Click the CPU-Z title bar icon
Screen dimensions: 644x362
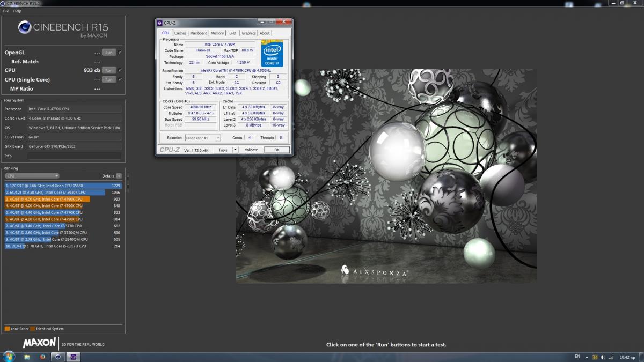pyautogui.click(x=159, y=23)
